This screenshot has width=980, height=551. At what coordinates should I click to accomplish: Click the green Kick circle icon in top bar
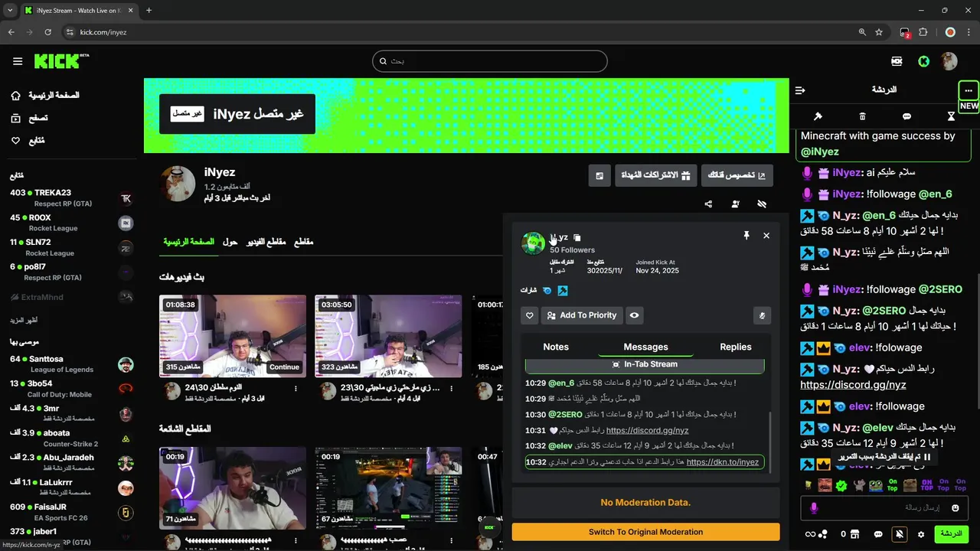(924, 61)
